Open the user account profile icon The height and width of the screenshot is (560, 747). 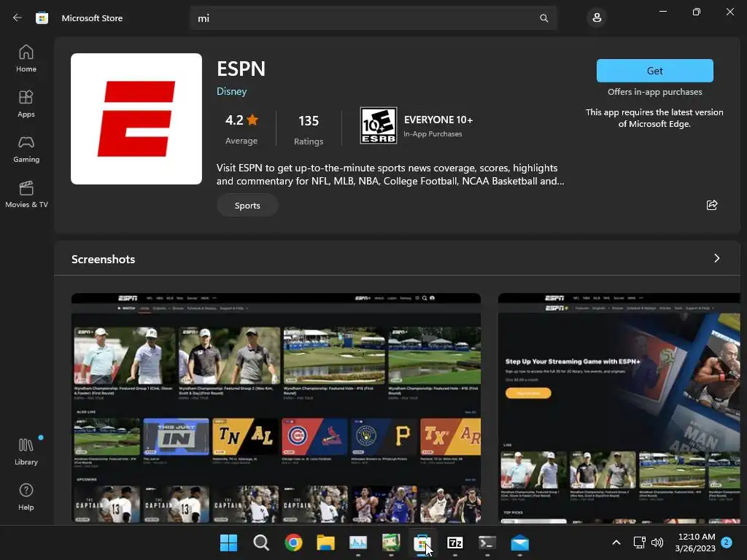click(x=597, y=18)
